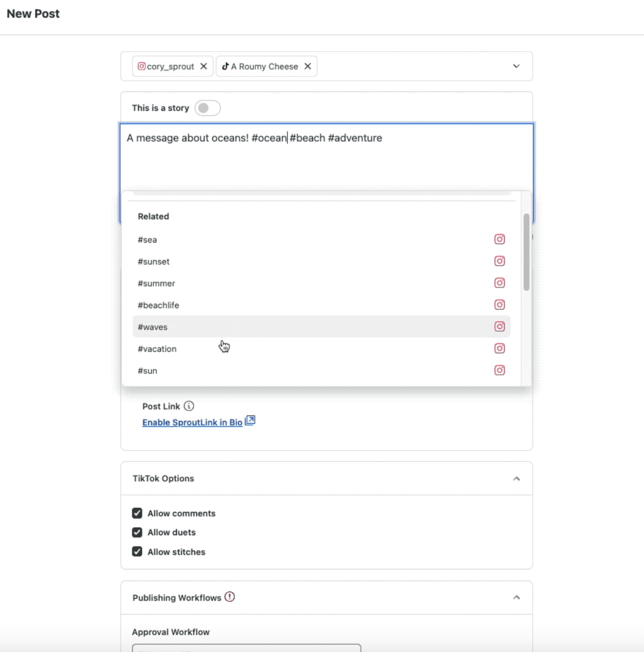Click the Publishing Workflows warning icon

click(x=230, y=597)
